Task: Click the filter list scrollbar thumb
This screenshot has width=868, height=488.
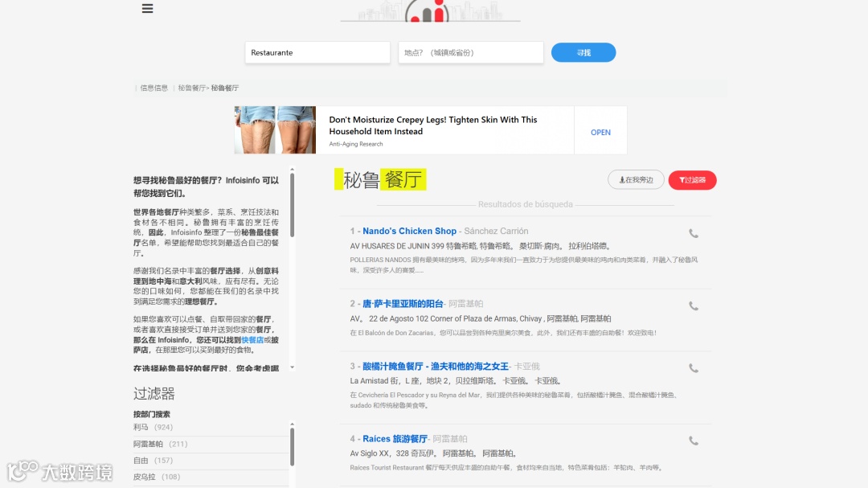Action: [x=292, y=446]
